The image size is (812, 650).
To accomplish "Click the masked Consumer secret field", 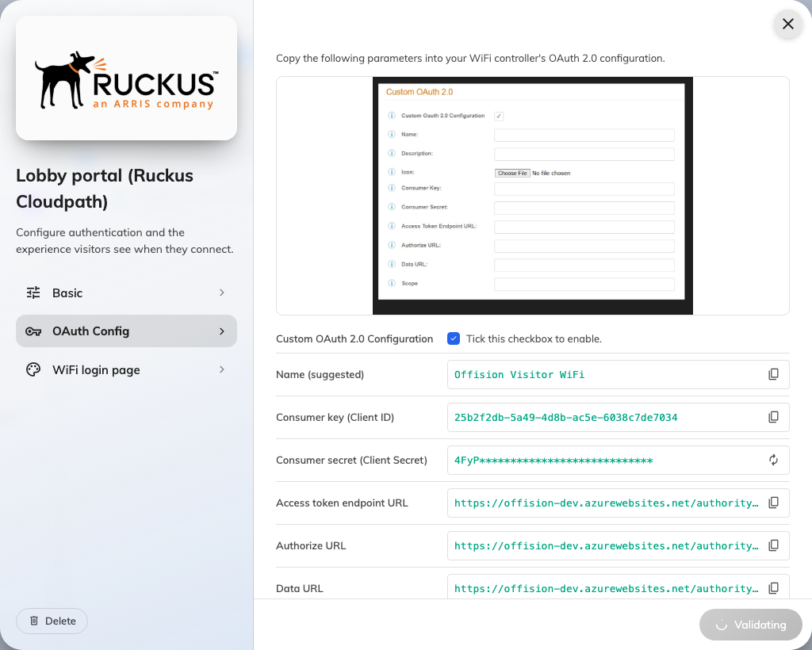I will [x=618, y=460].
